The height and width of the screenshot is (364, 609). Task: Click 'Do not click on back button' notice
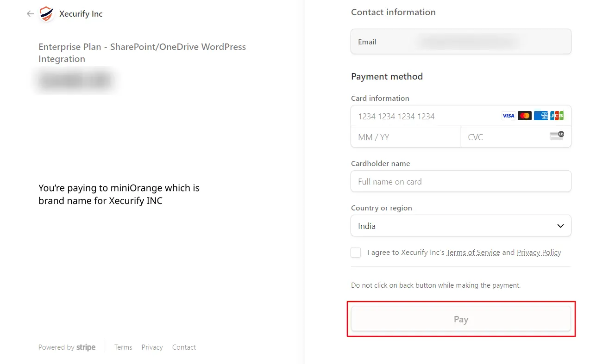pos(436,285)
